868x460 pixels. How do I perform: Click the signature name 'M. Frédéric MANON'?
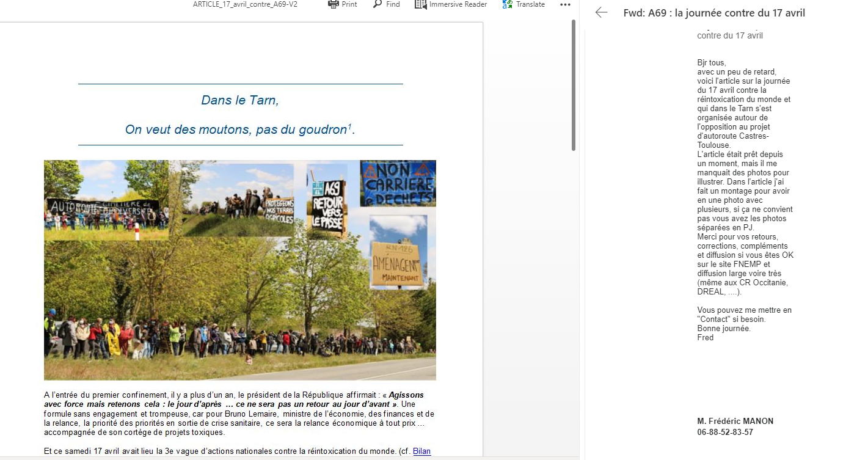coord(735,422)
